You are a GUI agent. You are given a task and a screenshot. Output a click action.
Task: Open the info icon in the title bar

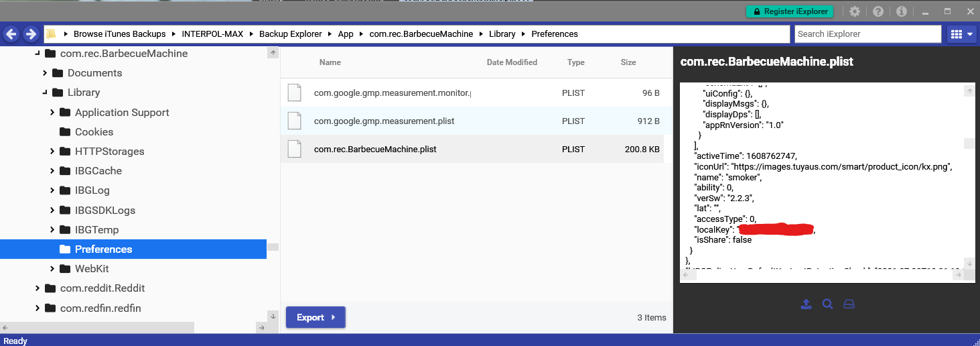click(902, 11)
